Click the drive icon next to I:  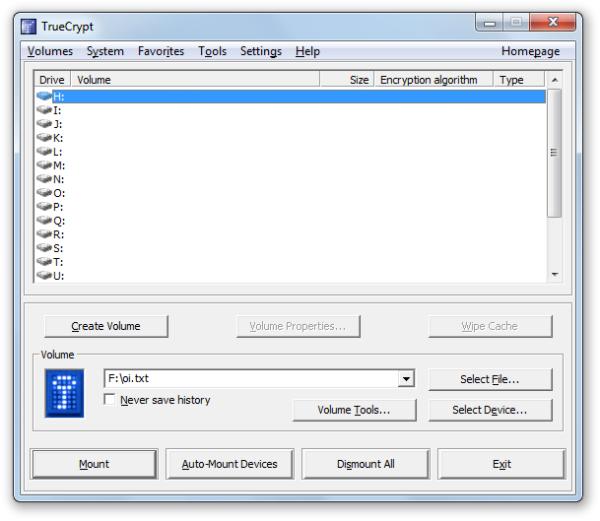tap(44, 110)
